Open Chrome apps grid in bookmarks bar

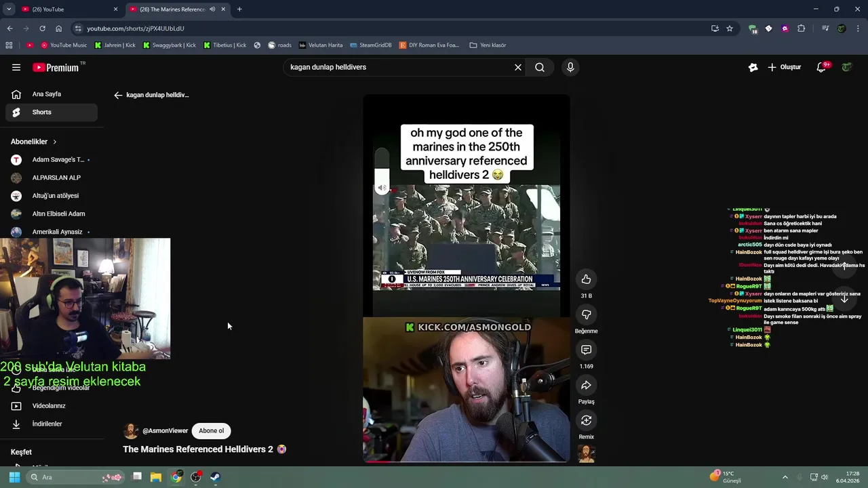click(x=9, y=45)
